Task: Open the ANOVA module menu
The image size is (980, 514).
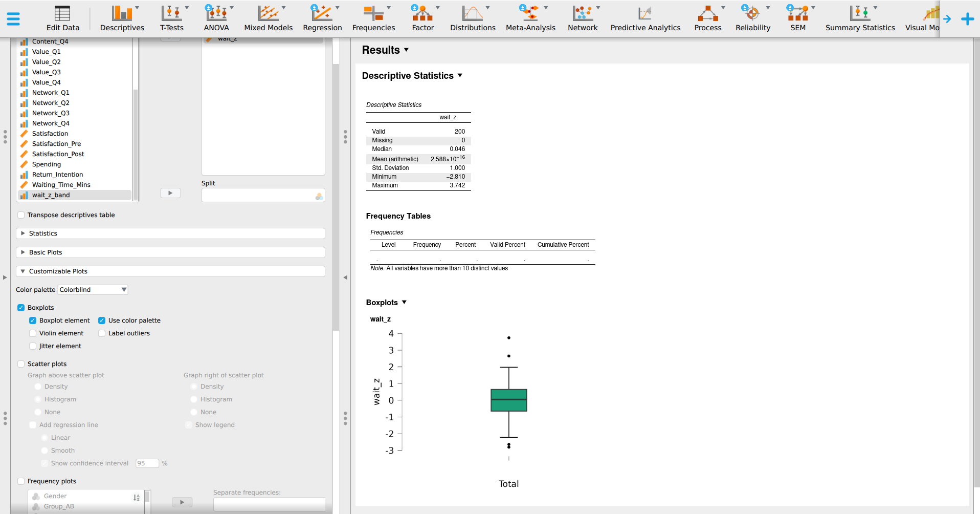Action: coord(216,18)
